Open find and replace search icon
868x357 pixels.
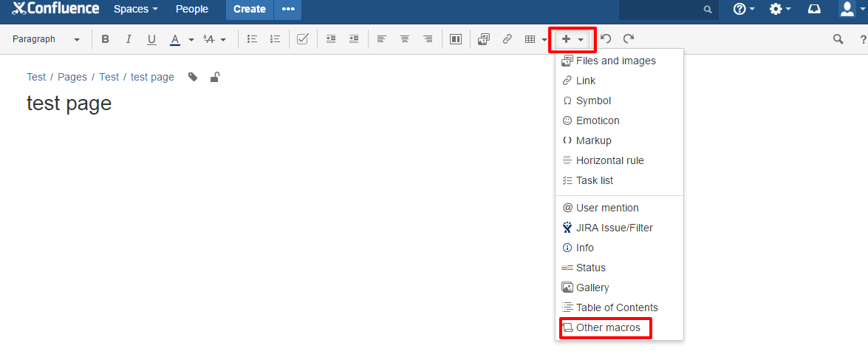pyautogui.click(x=838, y=39)
